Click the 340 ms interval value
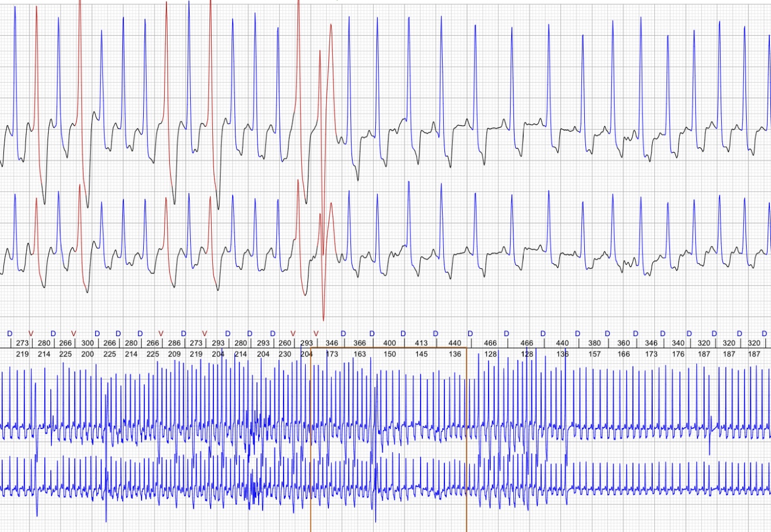The image size is (771, 532). pyautogui.click(x=678, y=343)
